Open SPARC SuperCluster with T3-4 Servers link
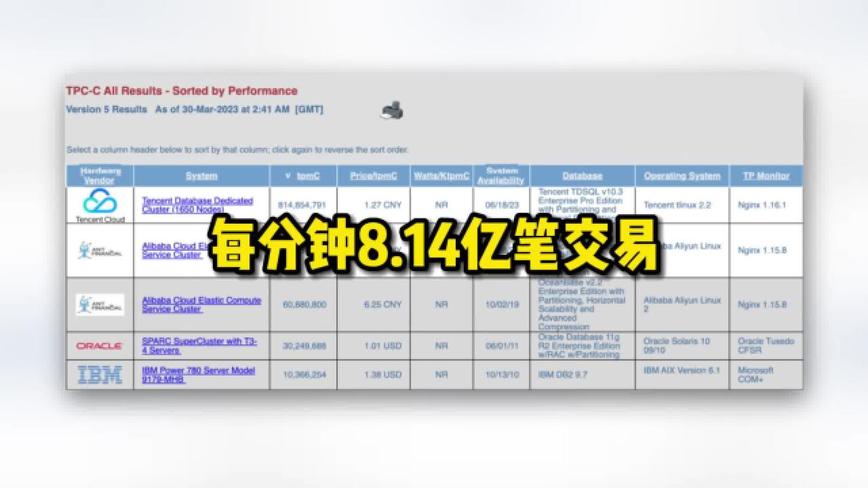Viewport: 868px width, 488px height. point(199,346)
